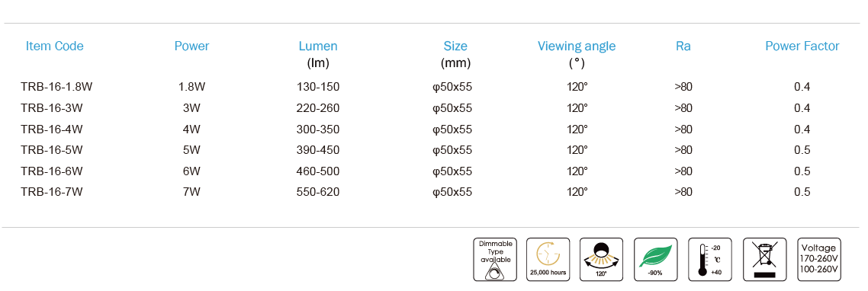Click the 550-620 lumen value

pos(318,192)
